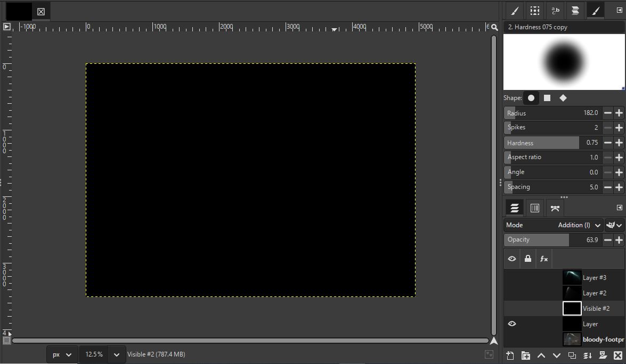Click the fx effects column header icon

(x=544, y=259)
